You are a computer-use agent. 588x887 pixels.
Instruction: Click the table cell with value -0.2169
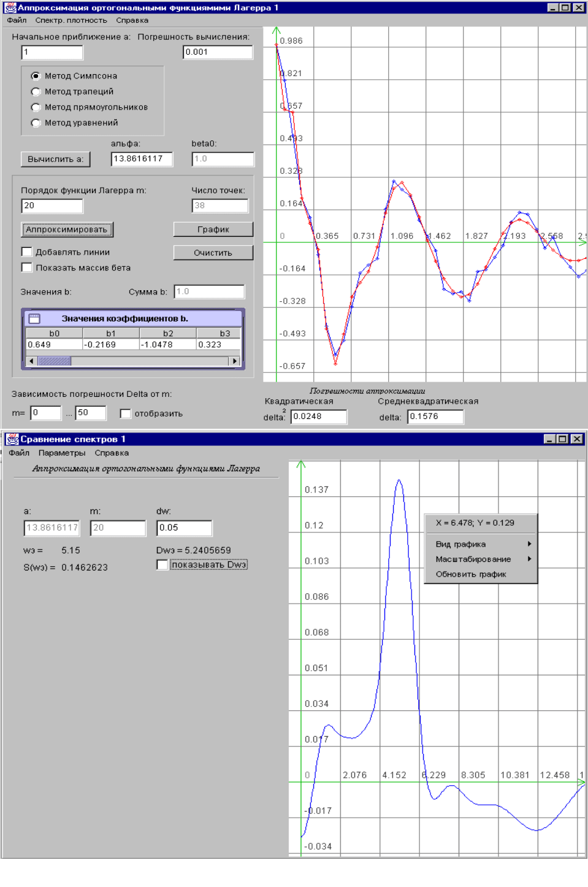[111, 345]
